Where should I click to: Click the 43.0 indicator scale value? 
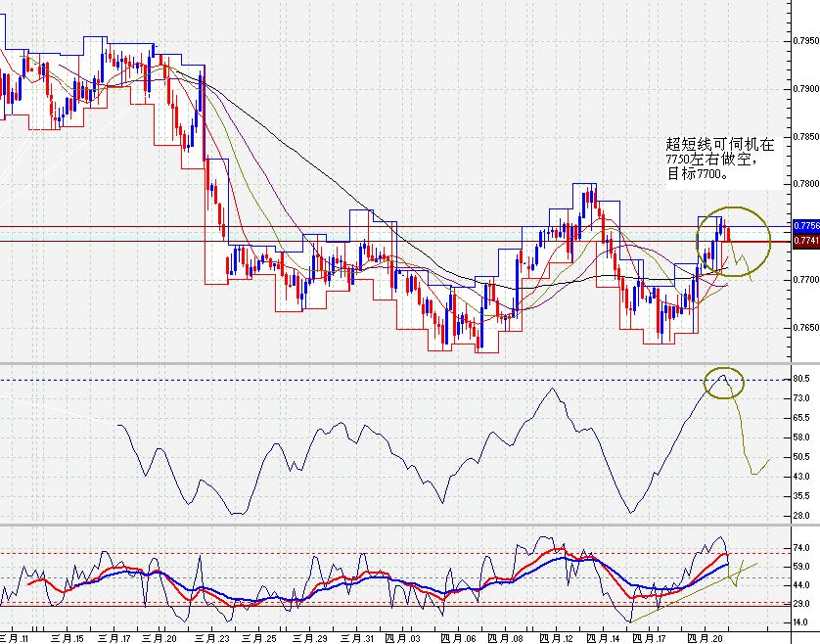click(x=801, y=477)
